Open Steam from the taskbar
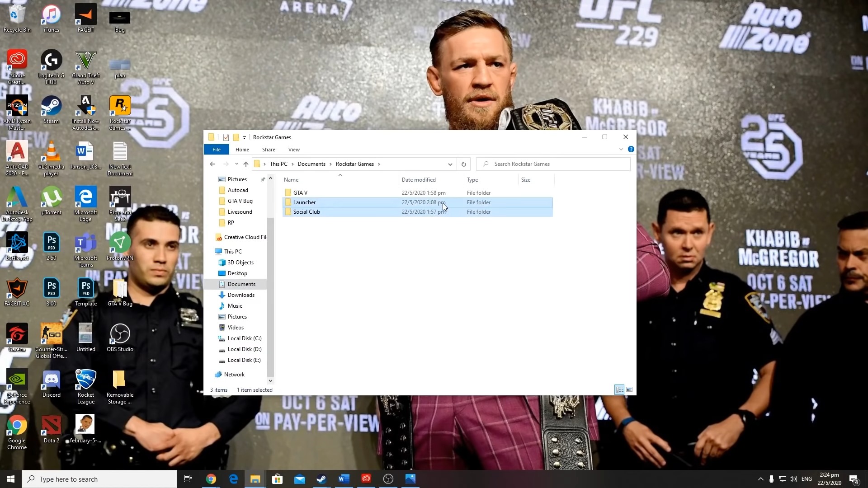Image resolution: width=868 pixels, height=488 pixels. pos(321,479)
